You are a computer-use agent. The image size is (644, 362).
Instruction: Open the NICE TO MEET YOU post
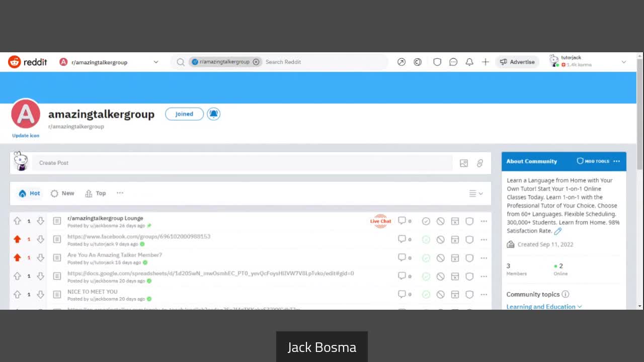click(93, 292)
